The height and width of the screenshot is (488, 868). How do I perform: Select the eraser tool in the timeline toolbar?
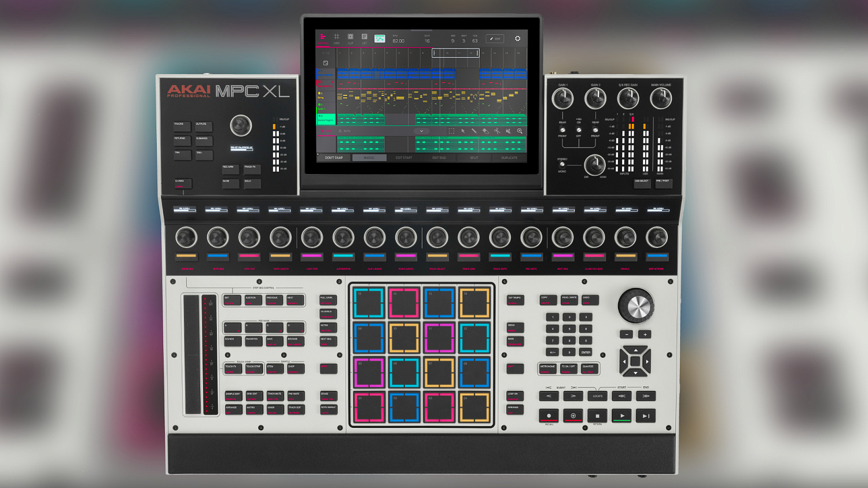pyautogui.click(x=486, y=131)
